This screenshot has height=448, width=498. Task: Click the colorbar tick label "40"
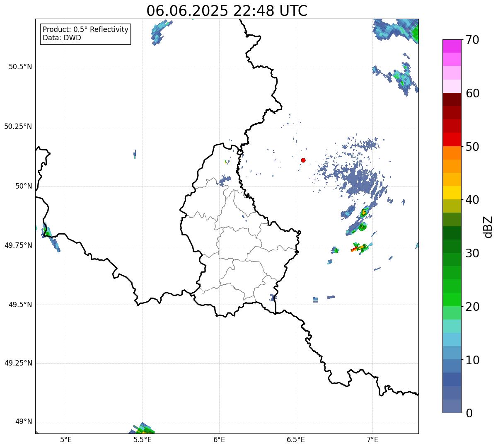[x=472, y=200]
